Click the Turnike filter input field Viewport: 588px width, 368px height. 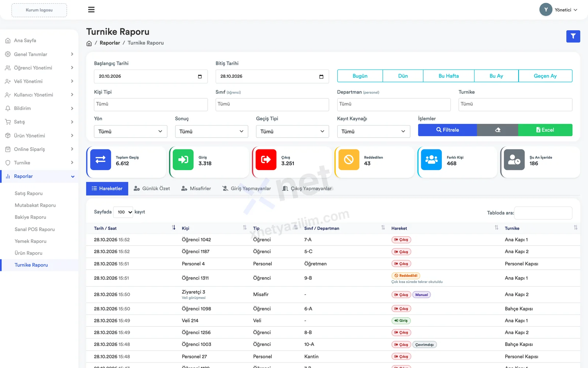[515, 105]
